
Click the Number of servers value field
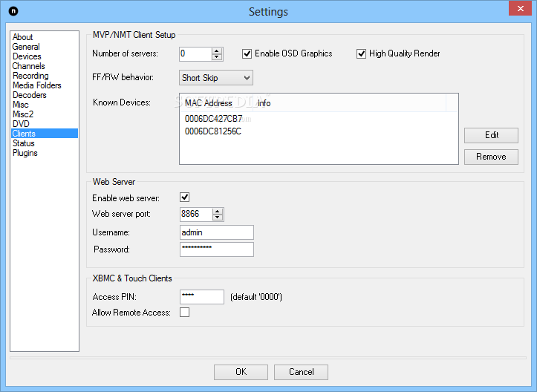point(195,54)
